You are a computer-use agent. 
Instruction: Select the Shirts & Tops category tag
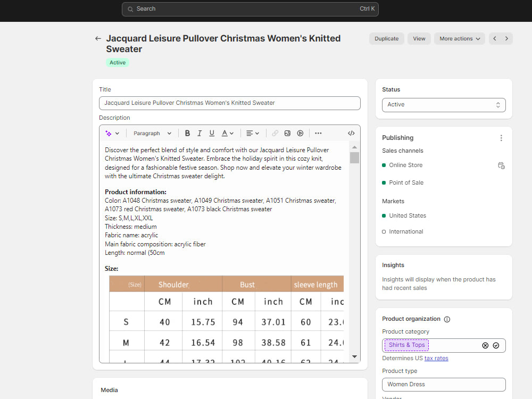tap(407, 345)
